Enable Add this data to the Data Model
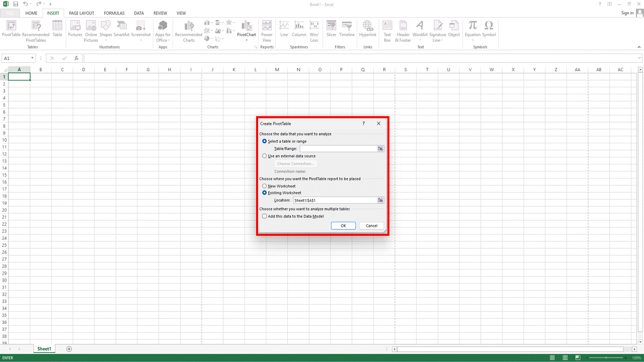 point(265,216)
